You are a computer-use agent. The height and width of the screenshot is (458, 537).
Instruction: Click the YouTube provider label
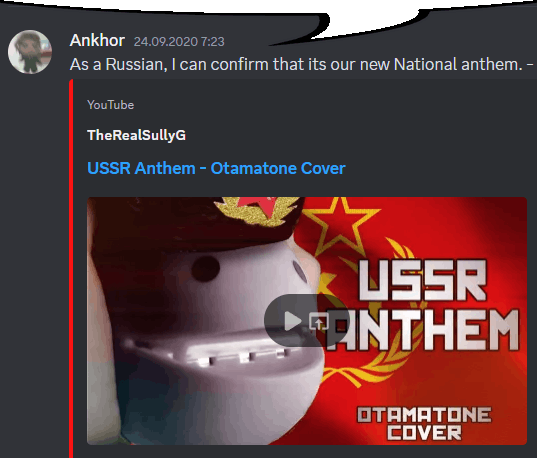[x=110, y=105]
